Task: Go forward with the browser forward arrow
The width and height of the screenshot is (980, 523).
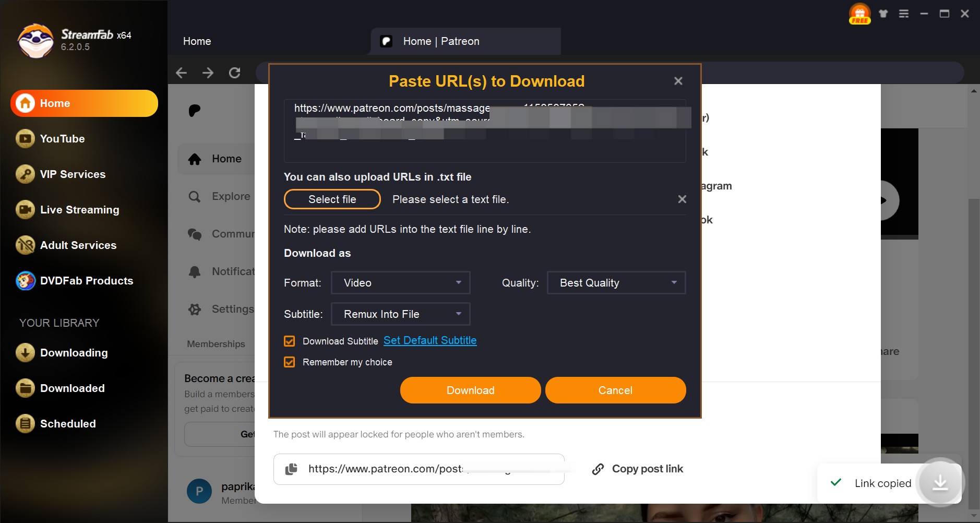Action: click(208, 73)
